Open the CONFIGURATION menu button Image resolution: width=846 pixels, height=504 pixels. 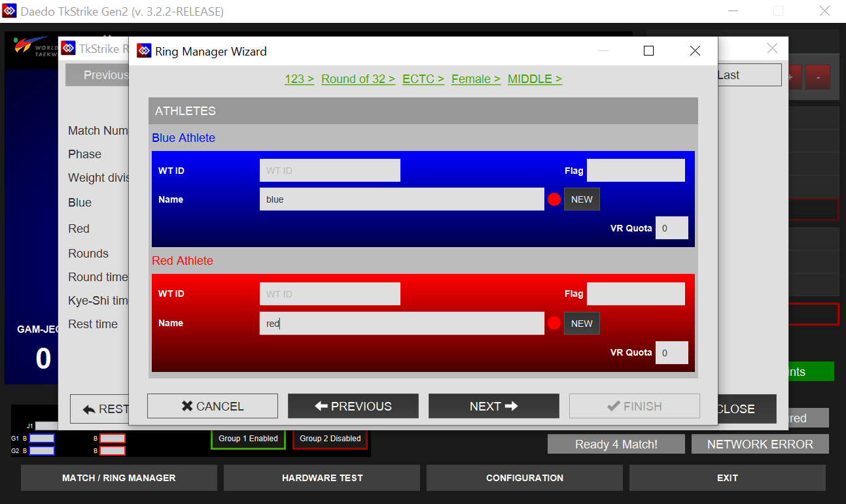point(524,478)
